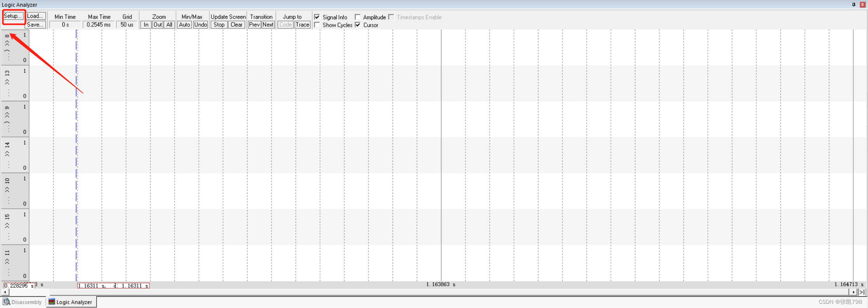
Task: Click the scrollbar left arrow
Action: click(x=5, y=292)
